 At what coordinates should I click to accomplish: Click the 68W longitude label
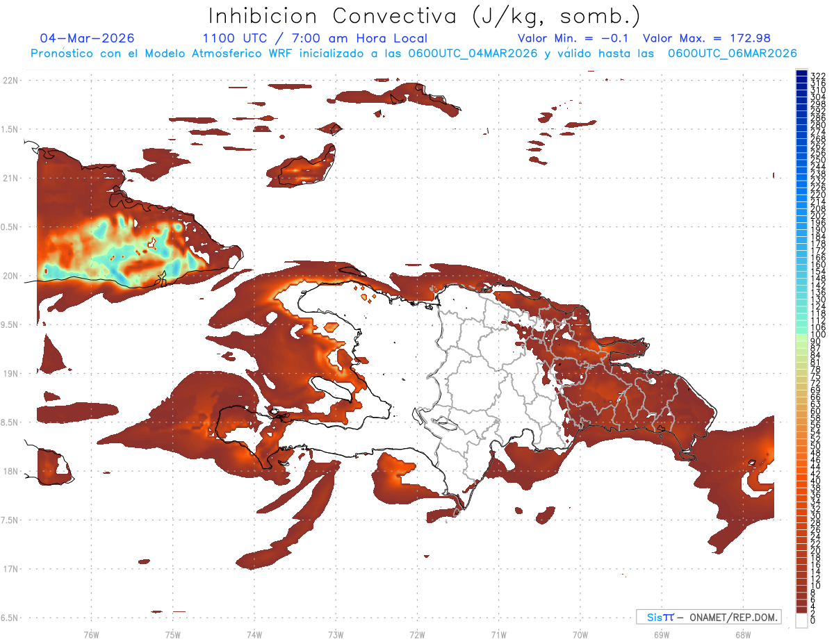coord(743,634)
